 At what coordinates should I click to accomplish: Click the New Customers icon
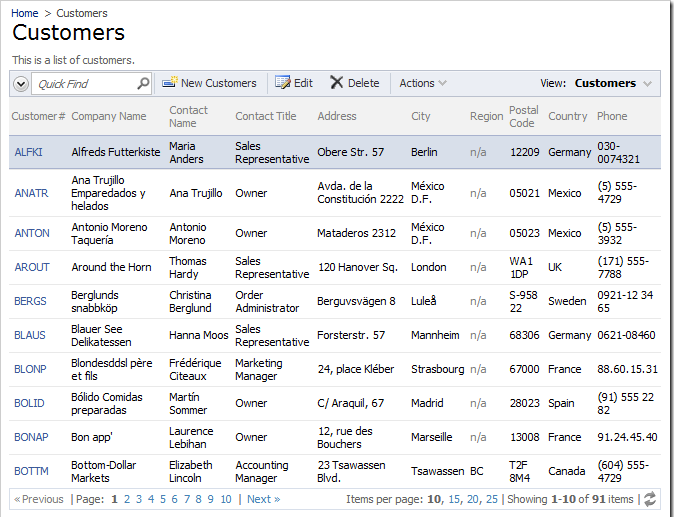pos(170,82)
